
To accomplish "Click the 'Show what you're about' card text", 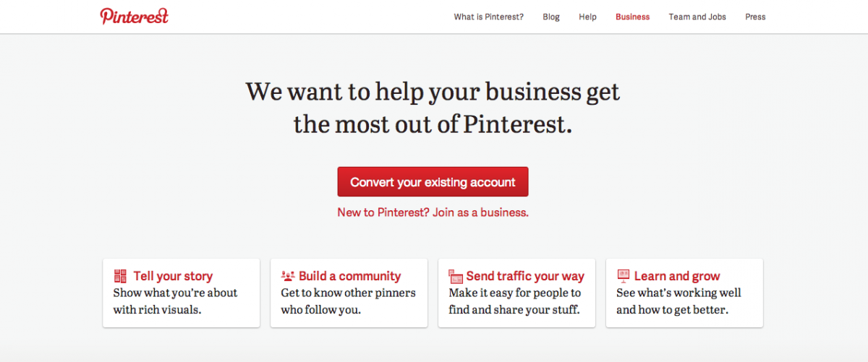I will click(175, 293).
